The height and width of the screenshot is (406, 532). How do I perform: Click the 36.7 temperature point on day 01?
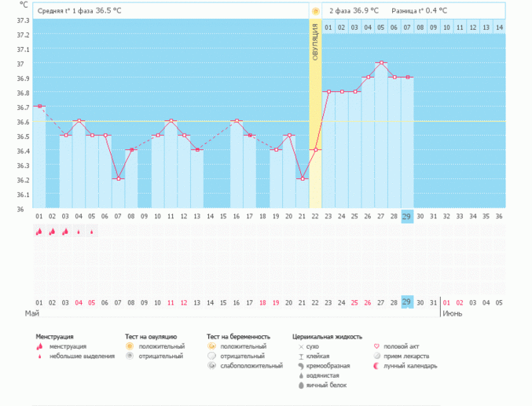[39, 106]
